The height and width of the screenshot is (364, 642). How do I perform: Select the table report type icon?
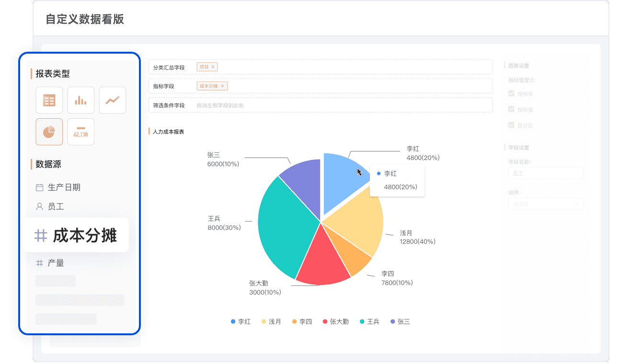point(49,101)
